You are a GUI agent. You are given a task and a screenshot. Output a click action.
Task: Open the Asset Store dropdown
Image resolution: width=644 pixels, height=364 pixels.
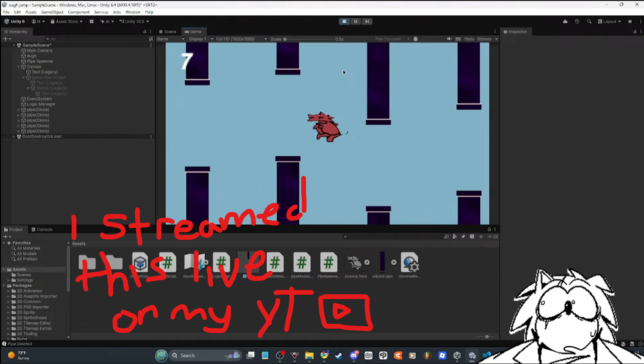coord(66,21)
